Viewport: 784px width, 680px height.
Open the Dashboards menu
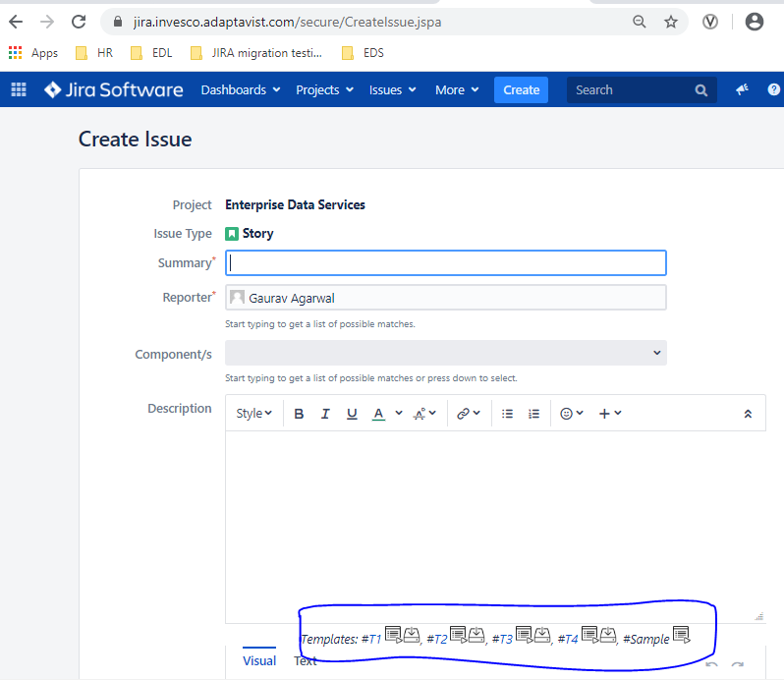click(241, 90)
